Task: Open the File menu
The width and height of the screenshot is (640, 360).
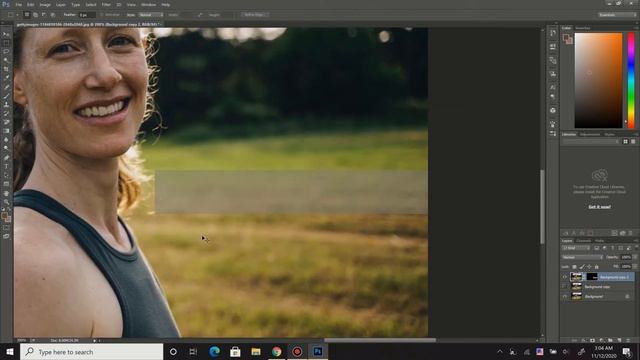Action: [x=19, y=4]
